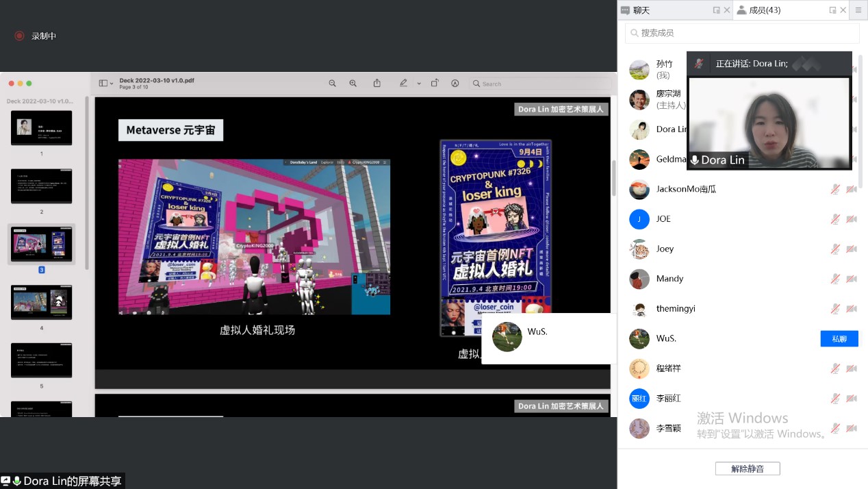Select the zoom in icon in Preview toolbar
The image size is (868, 489).
click(353, 84)
